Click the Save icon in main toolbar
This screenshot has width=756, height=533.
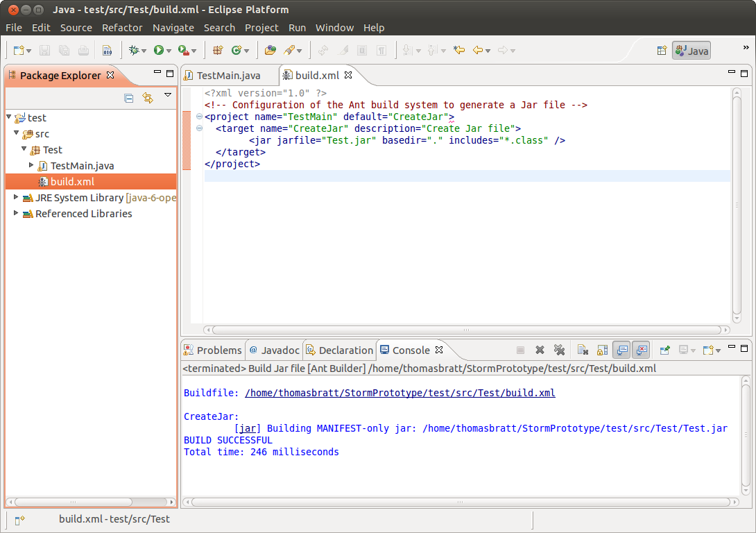45,50
